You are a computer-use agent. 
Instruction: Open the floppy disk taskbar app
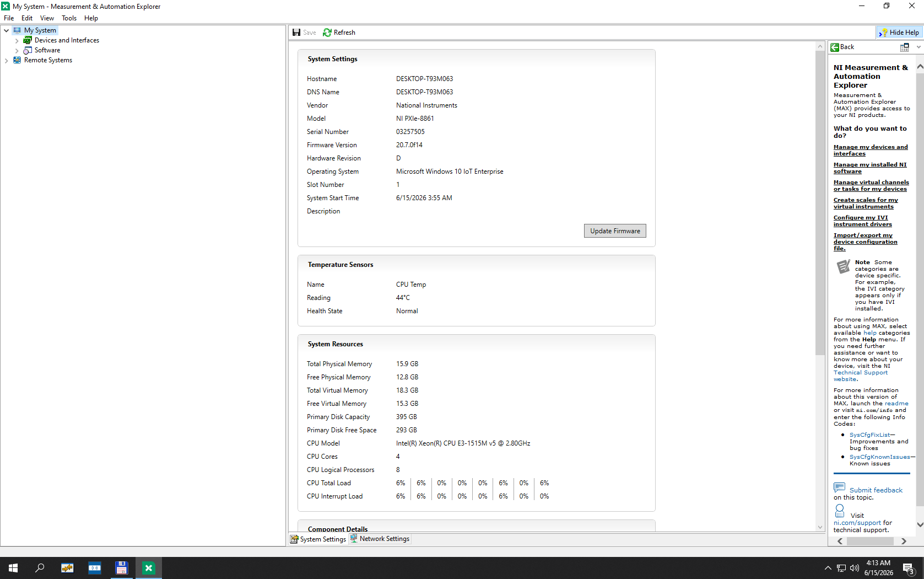(x=121, y=568)
